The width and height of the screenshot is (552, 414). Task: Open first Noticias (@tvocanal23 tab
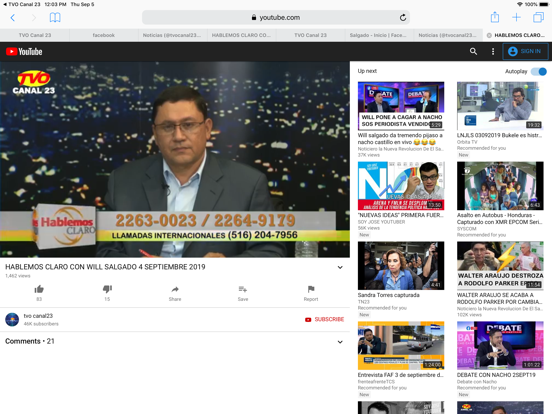(172, 35)
